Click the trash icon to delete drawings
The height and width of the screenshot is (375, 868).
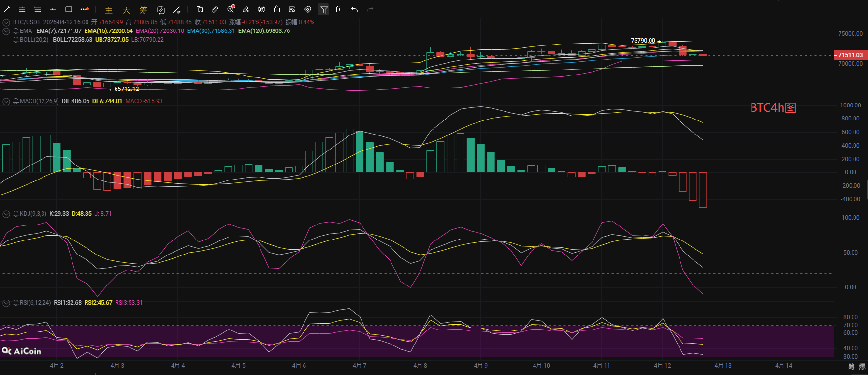(339, 9)
